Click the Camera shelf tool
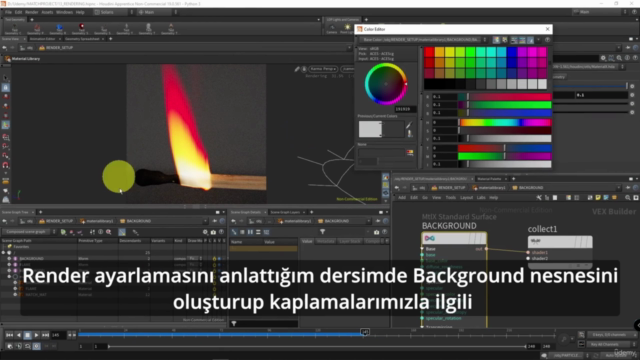 click(x=332, y=28)
